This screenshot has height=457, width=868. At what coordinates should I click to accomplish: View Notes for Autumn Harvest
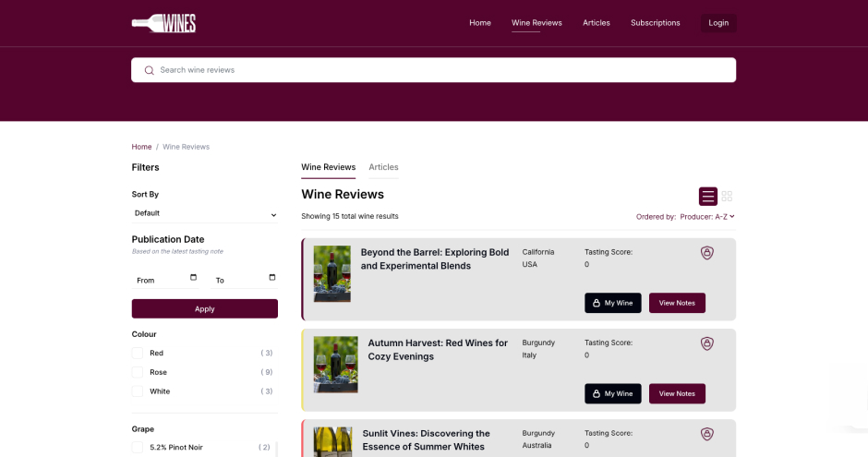click(677, 393)
